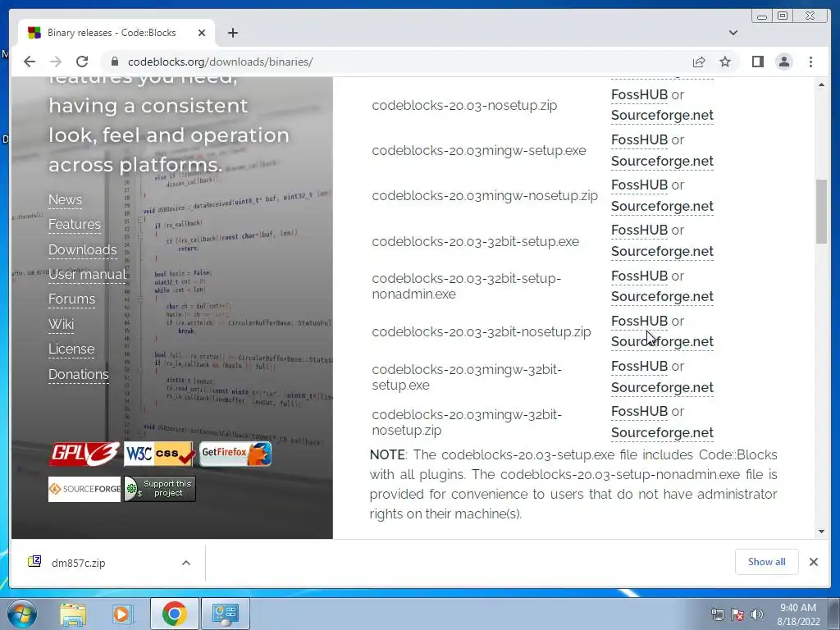Click Sourceforge.net for 32bit-setup-nonadmin.exe
Screen dimensions: 840x630
[x=662, y=297]
